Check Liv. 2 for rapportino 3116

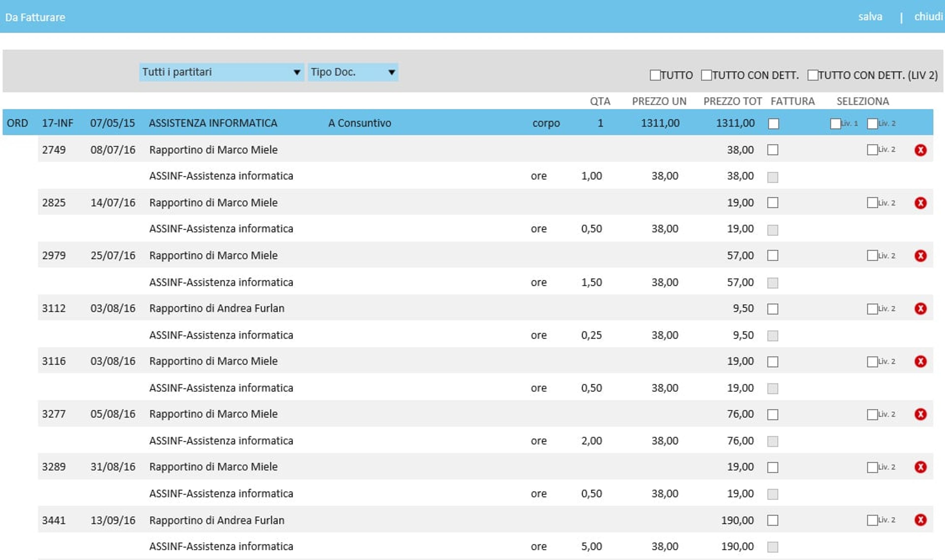(x=872, y=362)
